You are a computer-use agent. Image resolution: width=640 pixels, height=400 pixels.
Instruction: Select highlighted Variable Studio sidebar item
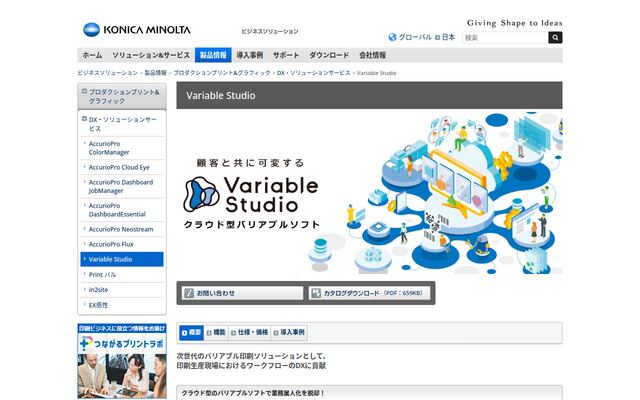[122, 259]
